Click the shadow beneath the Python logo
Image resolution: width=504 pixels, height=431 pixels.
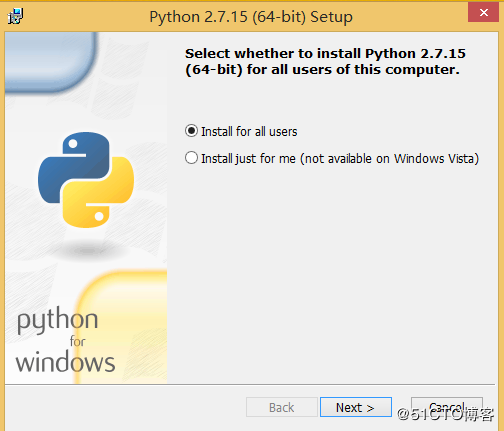[87, 250]
